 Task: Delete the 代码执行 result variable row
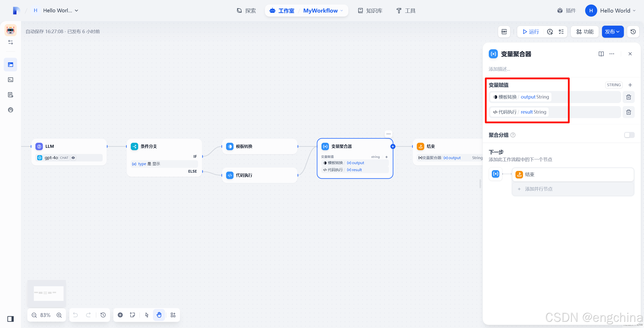629,112
